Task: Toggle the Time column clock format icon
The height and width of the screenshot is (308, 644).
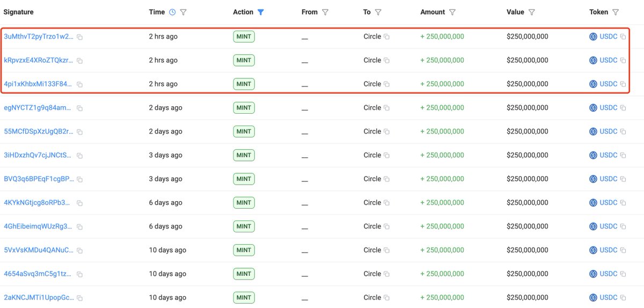Action: click(x=172, y=12)
